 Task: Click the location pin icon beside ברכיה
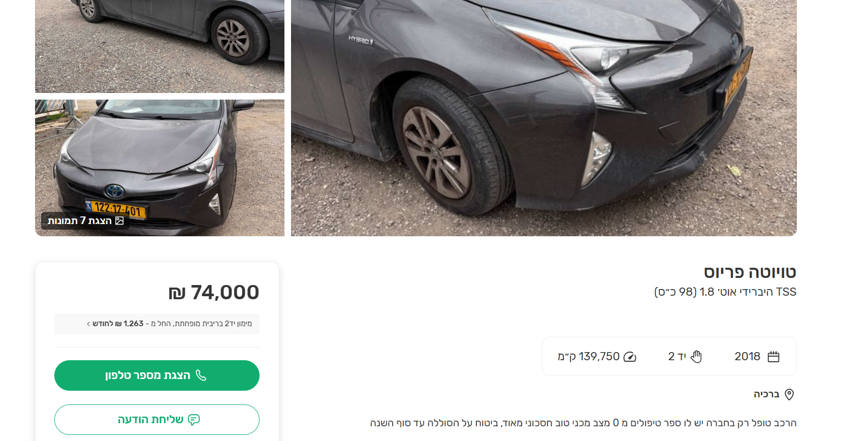pos(789,394)
